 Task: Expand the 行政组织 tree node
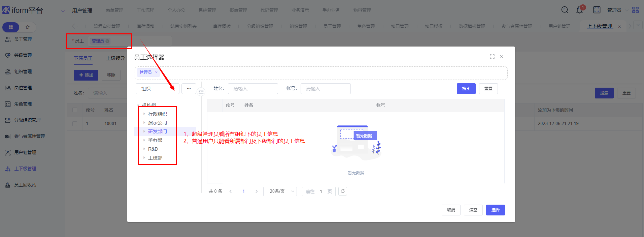(x=144, y=114)
